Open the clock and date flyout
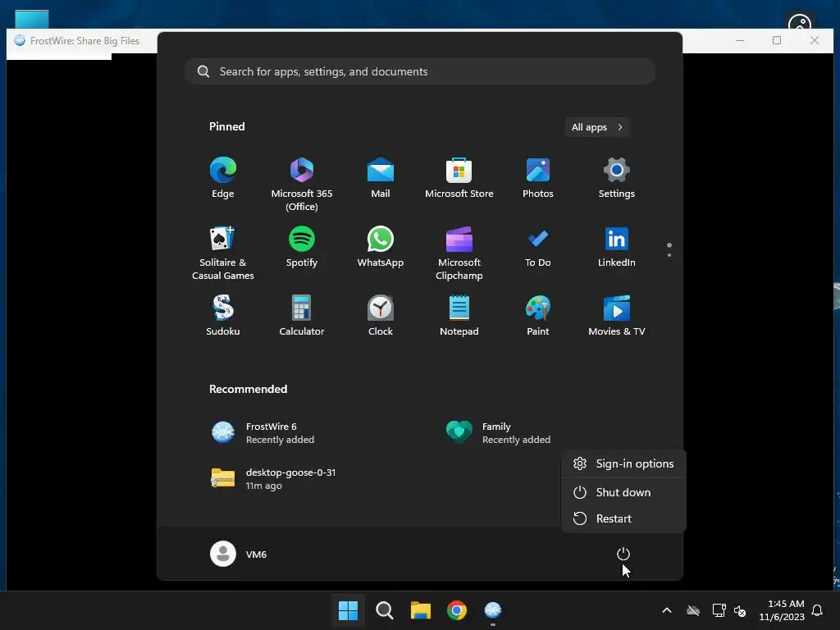 click(782, 610)
